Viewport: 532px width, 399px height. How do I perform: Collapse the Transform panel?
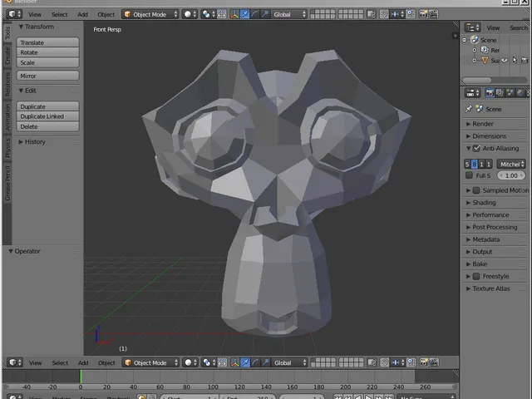pyautogui.click(x=48, y=27)
